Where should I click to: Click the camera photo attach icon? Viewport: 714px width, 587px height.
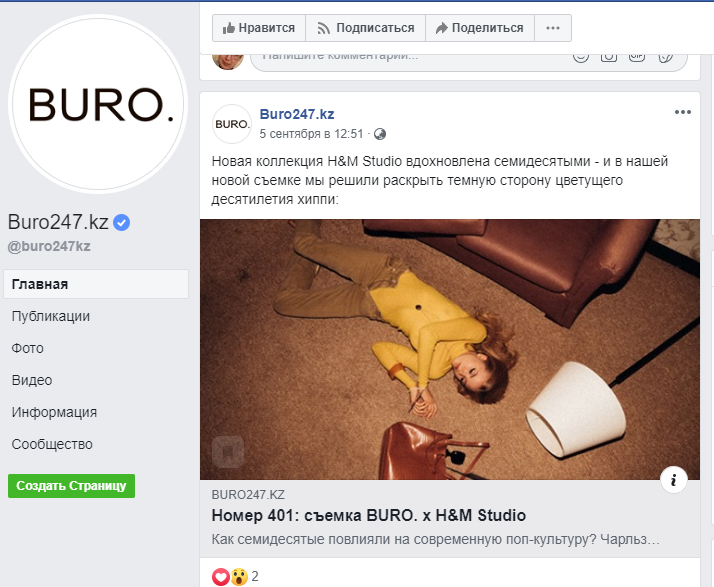click(x=609, y=57)
